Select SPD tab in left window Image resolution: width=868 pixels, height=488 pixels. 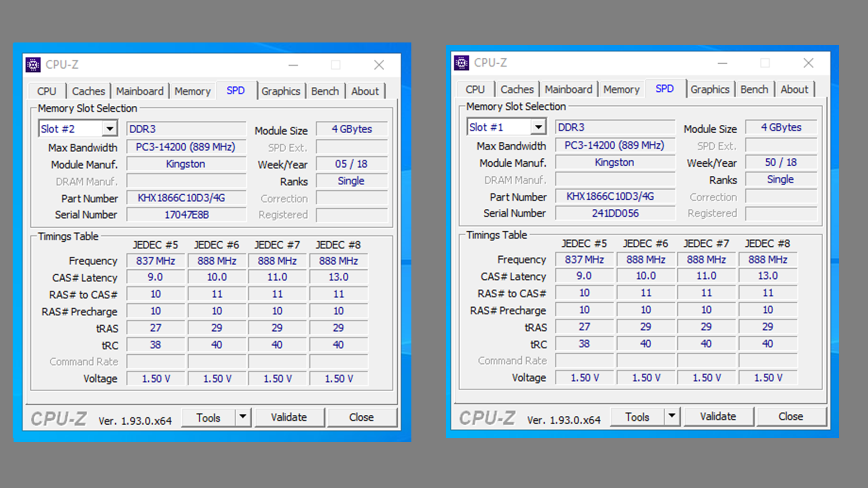[236, 90]
